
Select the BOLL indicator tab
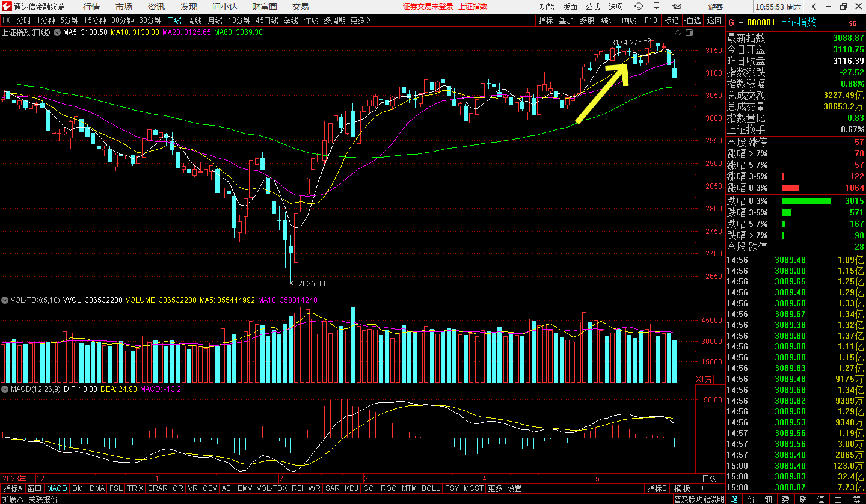(431, 488)
